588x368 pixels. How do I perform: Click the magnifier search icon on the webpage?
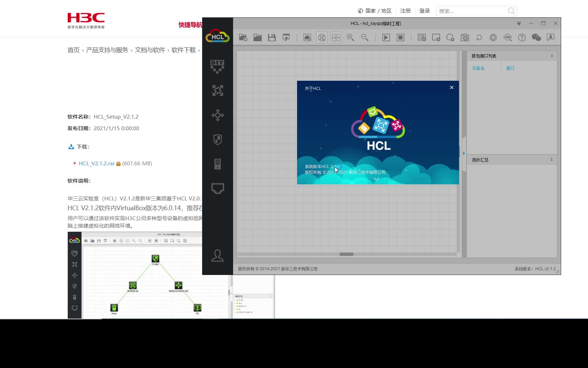click(x=511, y=11)
